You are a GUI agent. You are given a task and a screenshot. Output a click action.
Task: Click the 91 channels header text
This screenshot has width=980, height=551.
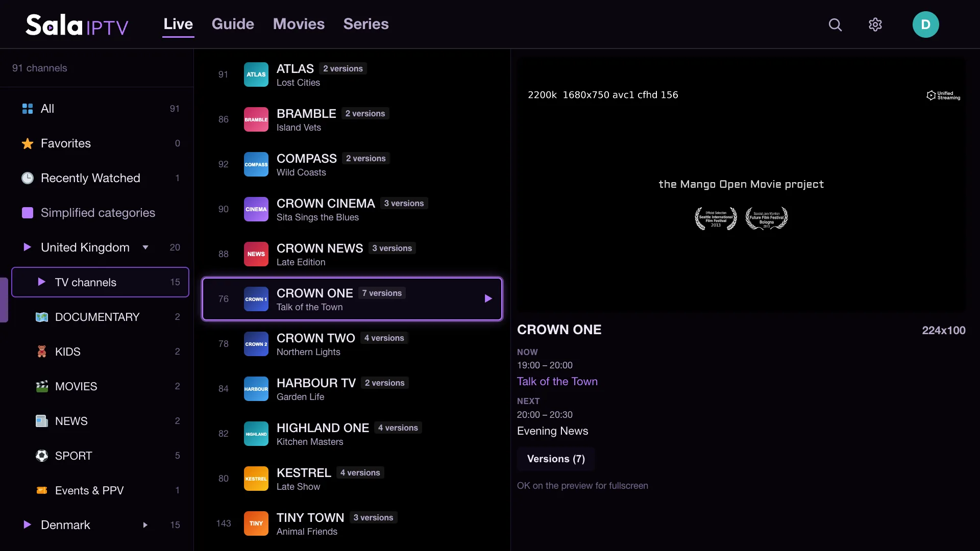click(40, 68)
